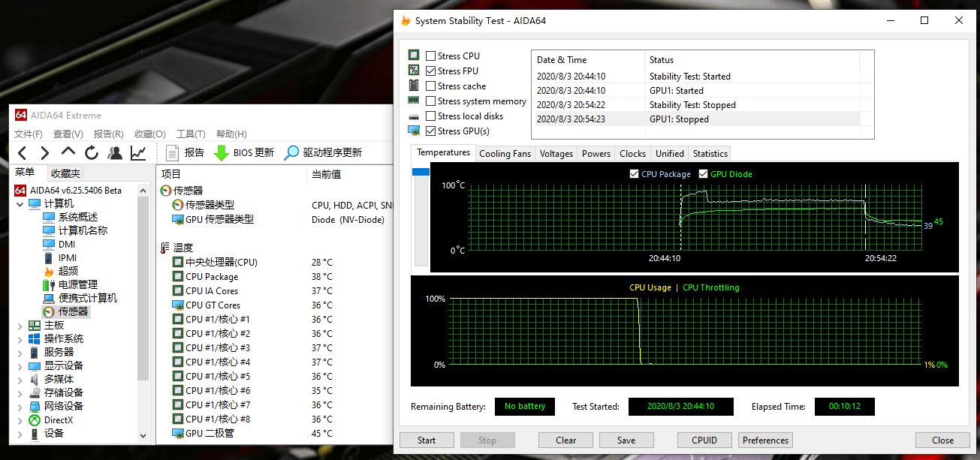The image size is (980, 460).
Task: Click the Windows logo icon next to 操作系统
Action: [35, 338]
